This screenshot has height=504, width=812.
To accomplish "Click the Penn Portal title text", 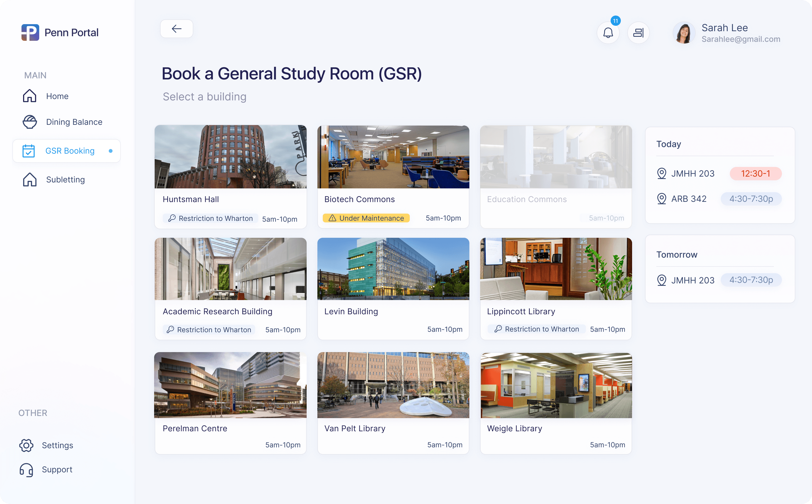I will [x=71, y=32].
